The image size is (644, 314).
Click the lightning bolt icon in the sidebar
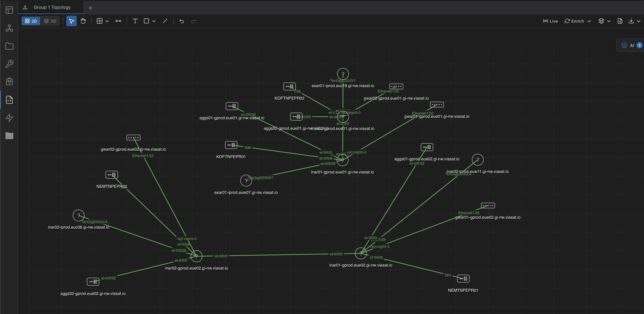click(9, 118)
